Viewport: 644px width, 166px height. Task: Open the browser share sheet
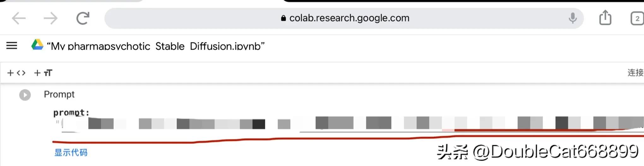tap(605, 18)
